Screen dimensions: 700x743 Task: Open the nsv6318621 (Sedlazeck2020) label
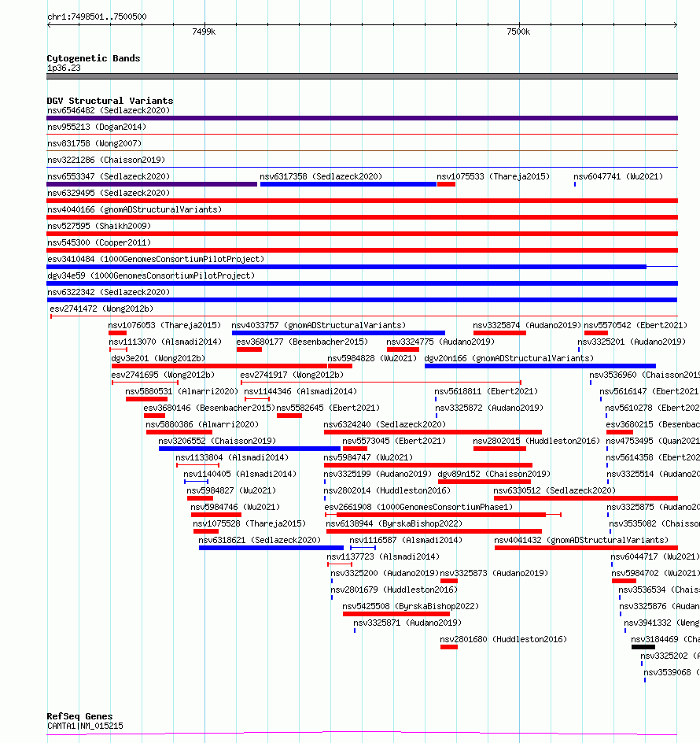(260, 541)
